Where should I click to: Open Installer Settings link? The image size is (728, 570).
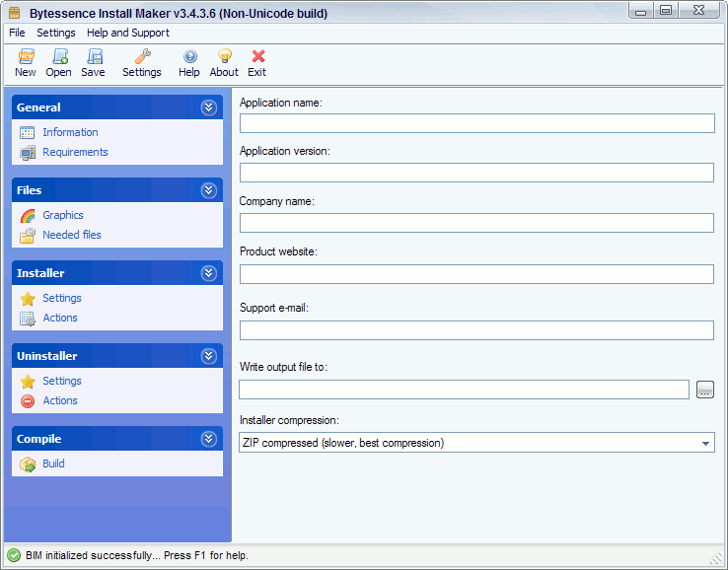[62, 298]
